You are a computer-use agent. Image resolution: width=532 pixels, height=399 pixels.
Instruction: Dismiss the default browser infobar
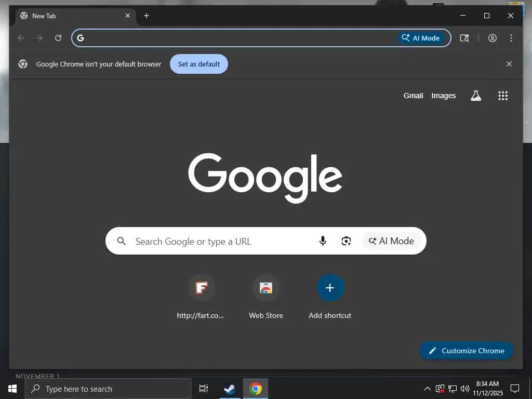509,64
